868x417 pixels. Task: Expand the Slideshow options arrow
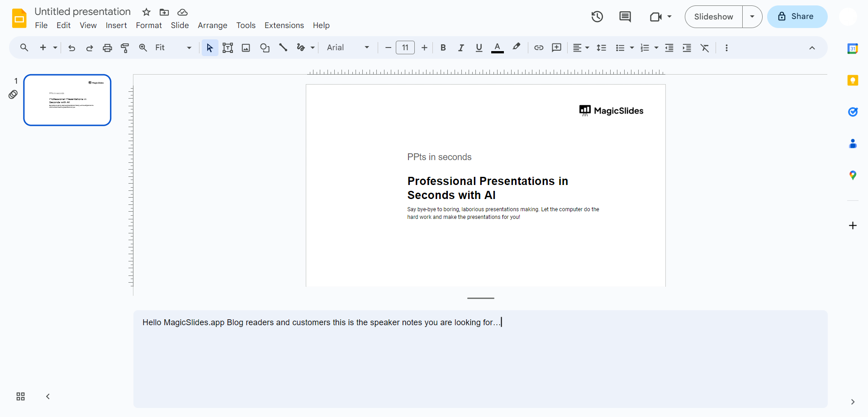pyautogui.click(x=752, y=17)
